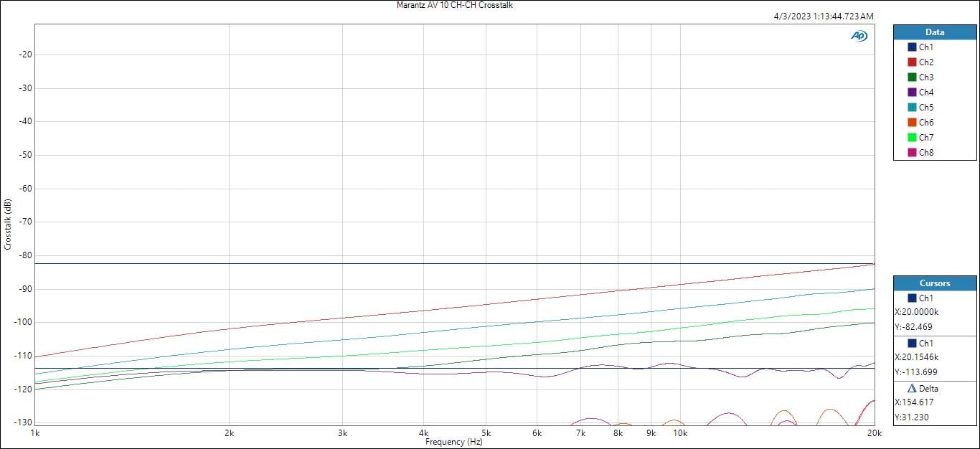The image size is (980, 449).
Task: Select the magenta Ch8 legend swatch
Action: (x=912, y=153)
